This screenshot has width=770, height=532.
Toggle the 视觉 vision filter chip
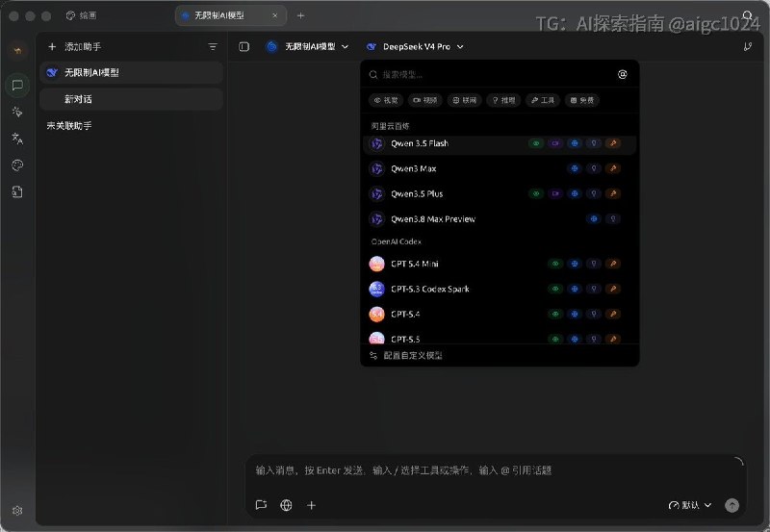(386, 100)
